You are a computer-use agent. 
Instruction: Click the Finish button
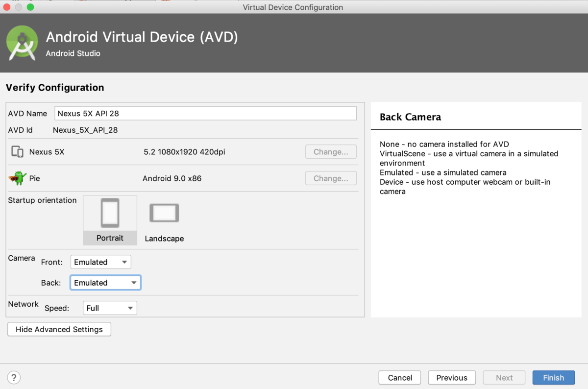(554, 377)
